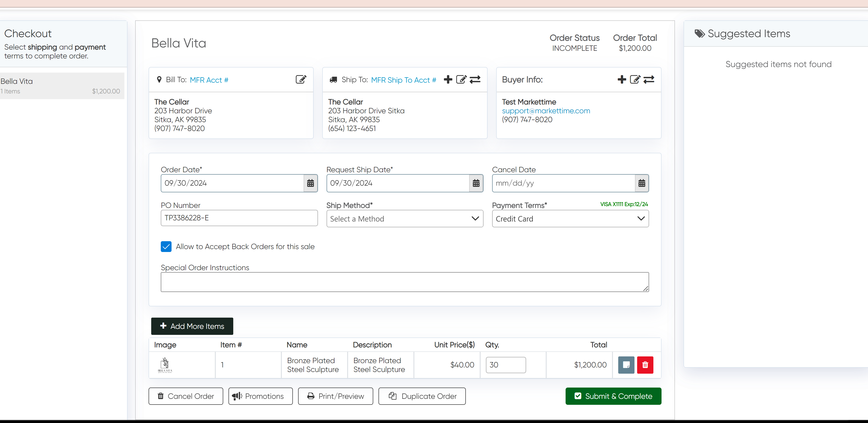Click the Bill To map pin icon
Image resolution: width=868 pixels, height=423 pixels.
click(159, 80)
